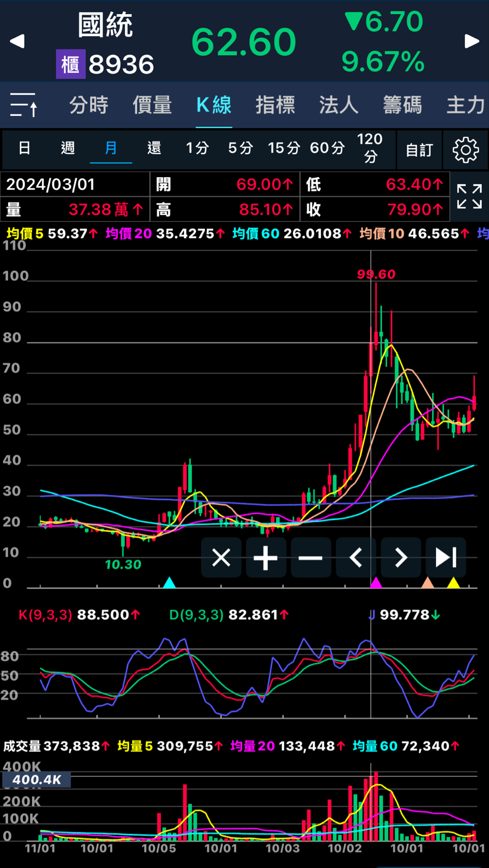
Task: Open the 法人 tab
Action: (338, 105)
